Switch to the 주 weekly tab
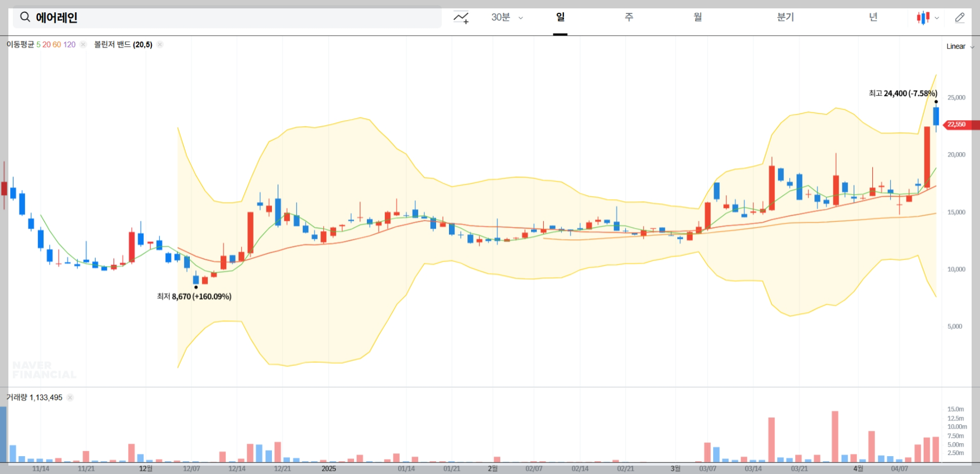Screen dimensions: 980x474 pos(629,17)
